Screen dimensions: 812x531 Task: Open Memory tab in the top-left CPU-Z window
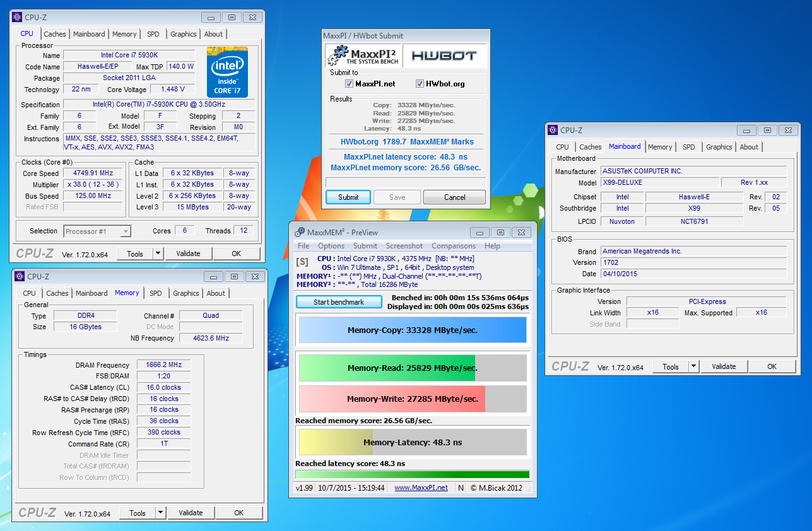tap(124, 34)
